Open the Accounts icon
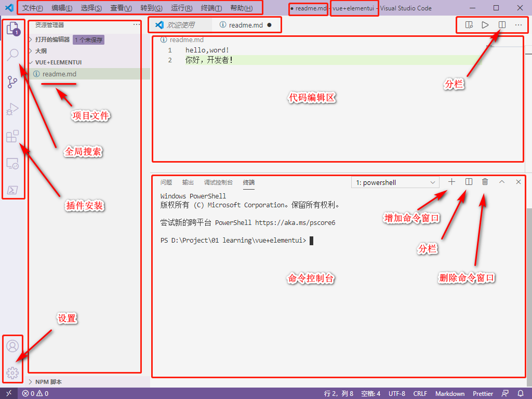This screenshot has width=532, height=399. [12, 346]
